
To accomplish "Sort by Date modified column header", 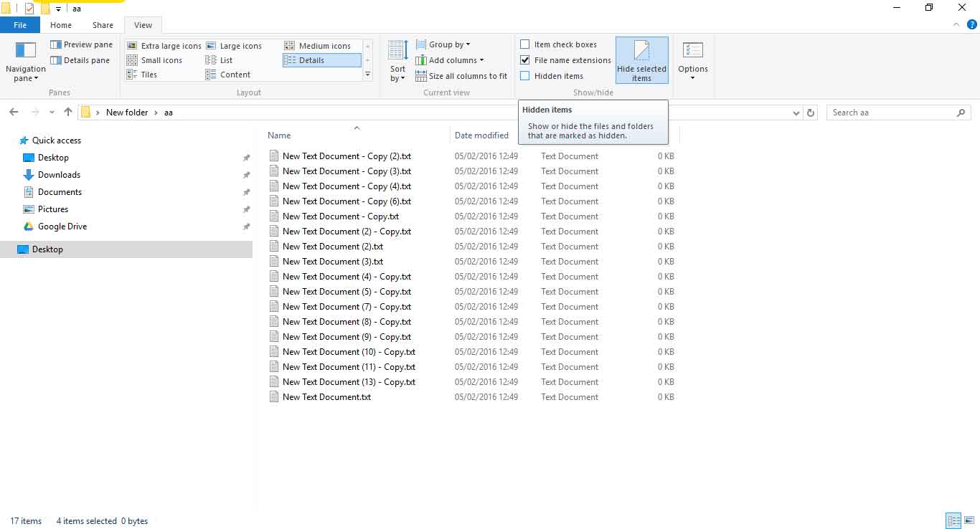I will pyautogui.click(x=481, y=135).
